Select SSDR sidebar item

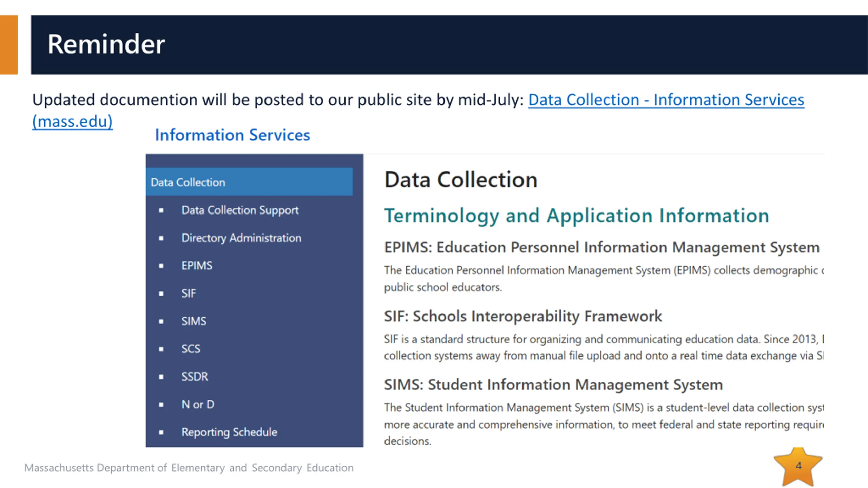(195, 377)
